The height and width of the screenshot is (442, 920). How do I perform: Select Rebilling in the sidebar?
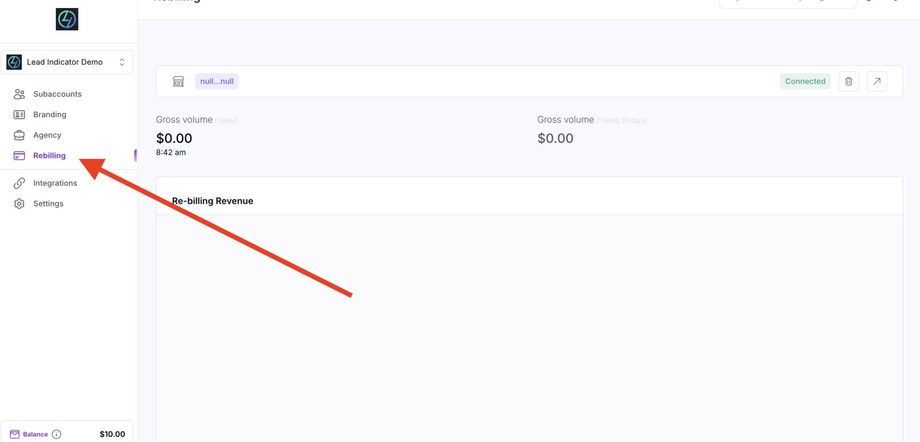coord(49,156)
